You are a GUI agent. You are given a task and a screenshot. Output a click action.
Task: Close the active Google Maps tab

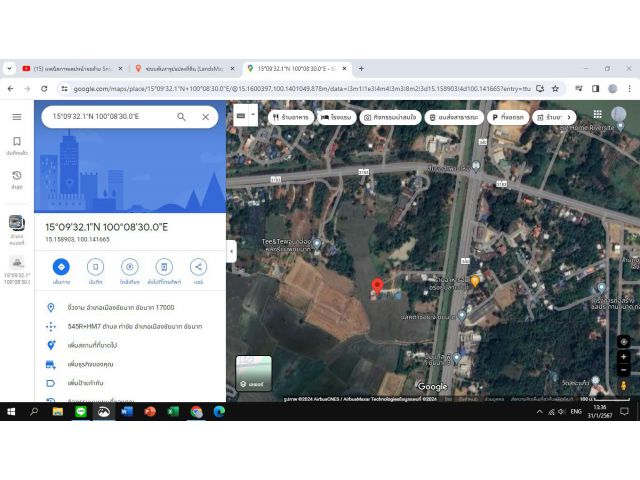(x=344, y=69)
